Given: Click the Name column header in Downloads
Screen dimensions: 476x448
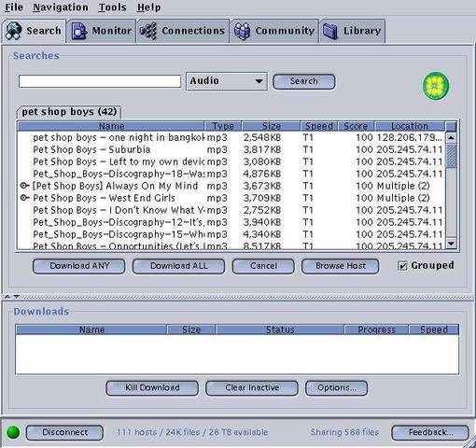Looking at the screenshot, I should pyautogui.click(x=91, y=329).
